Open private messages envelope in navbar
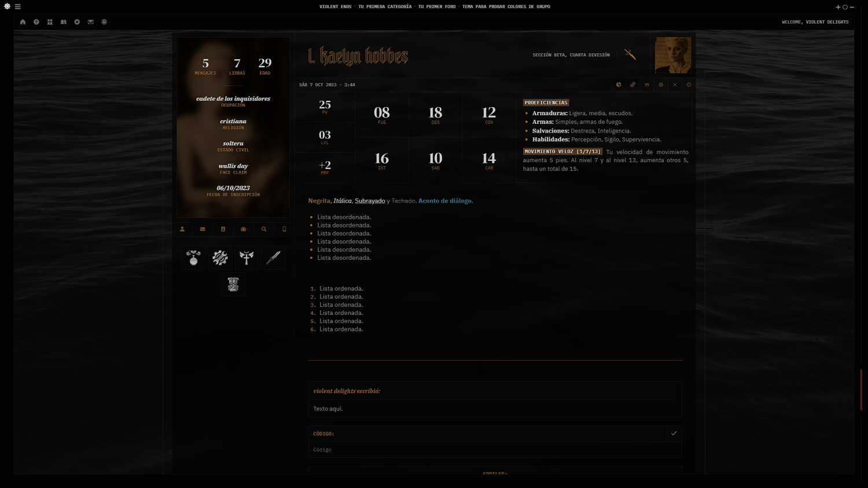 pyautogui.click(x=91, y=22)
